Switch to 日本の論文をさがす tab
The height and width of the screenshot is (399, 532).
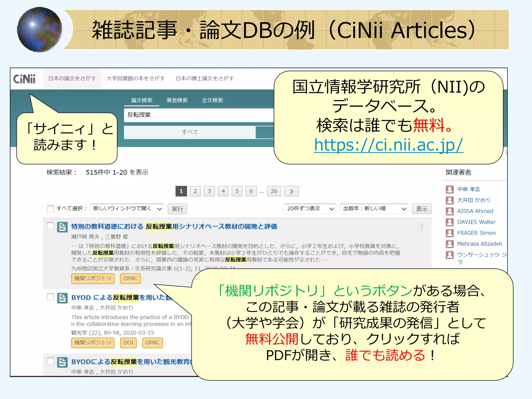point(72,78)
